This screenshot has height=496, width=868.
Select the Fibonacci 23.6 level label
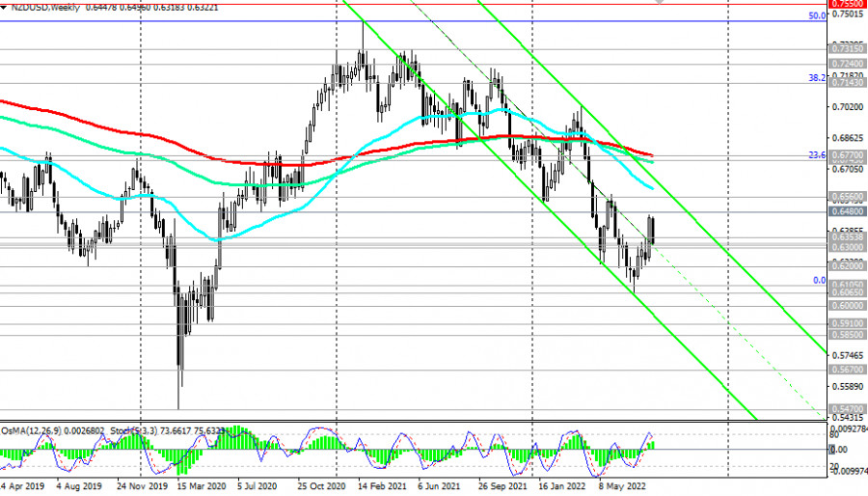tap(817, 155)
